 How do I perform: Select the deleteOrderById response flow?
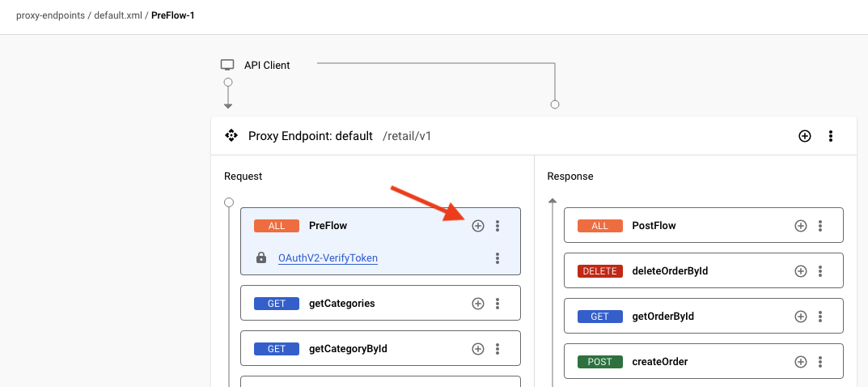704,270
